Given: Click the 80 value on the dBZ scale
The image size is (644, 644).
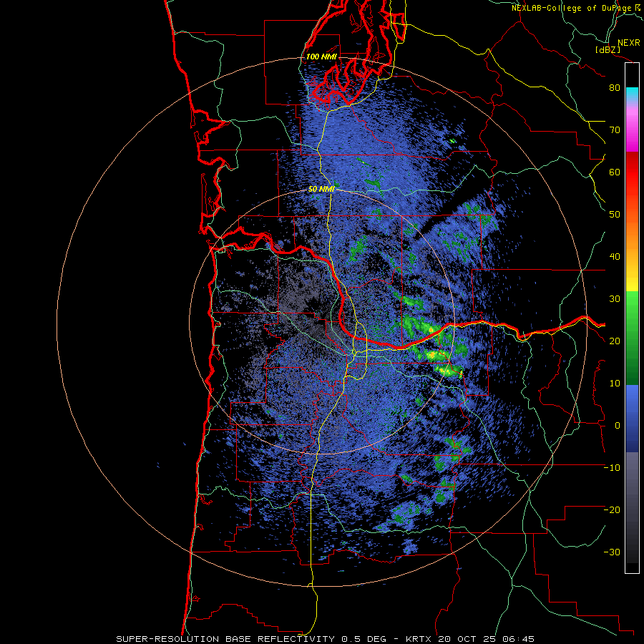Looking at the screenshot, I should (615, 88).
